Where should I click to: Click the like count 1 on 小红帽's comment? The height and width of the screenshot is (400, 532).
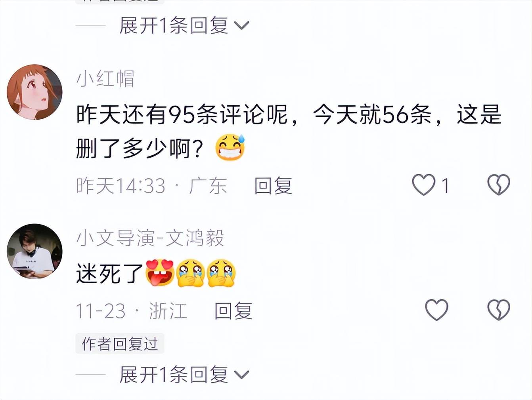pyautogui.click(x=445, y=186)
